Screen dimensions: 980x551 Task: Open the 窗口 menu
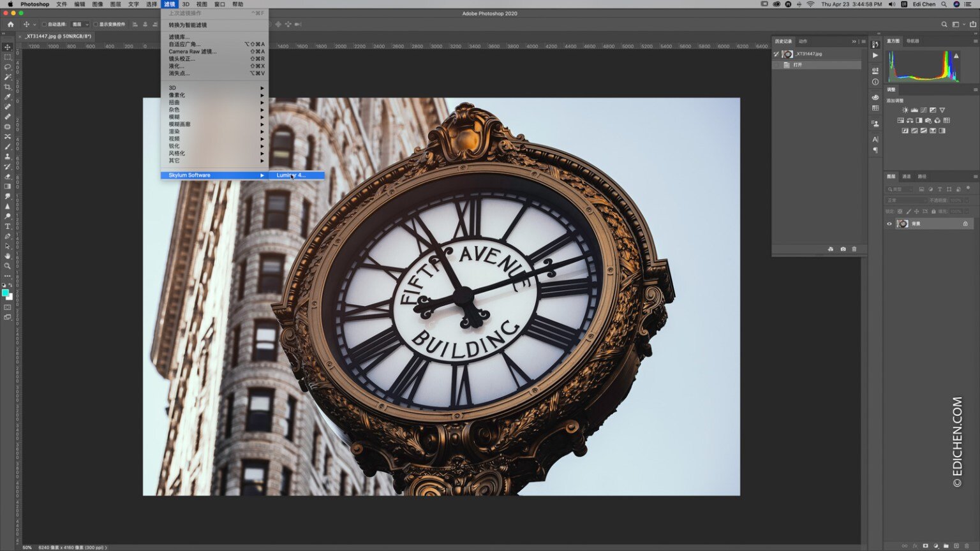pyautogui.click(x=219, y=4)
